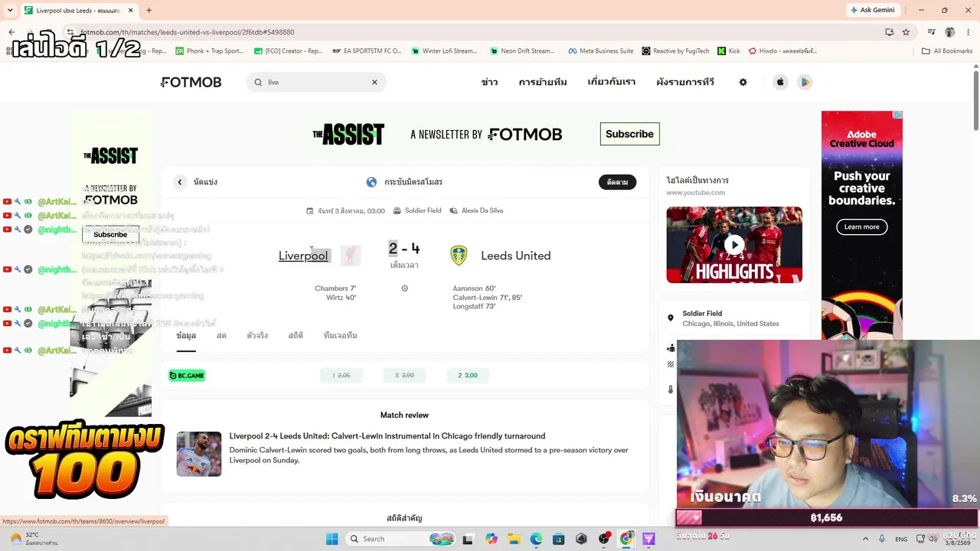Open the กระชับมิตรสโมสร league link

pos(413,182)
